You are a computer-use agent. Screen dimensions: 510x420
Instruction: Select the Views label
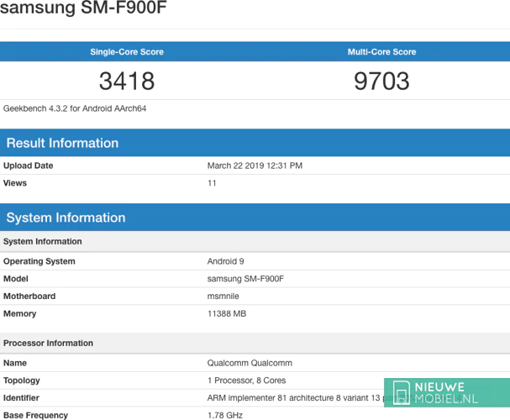15,183
